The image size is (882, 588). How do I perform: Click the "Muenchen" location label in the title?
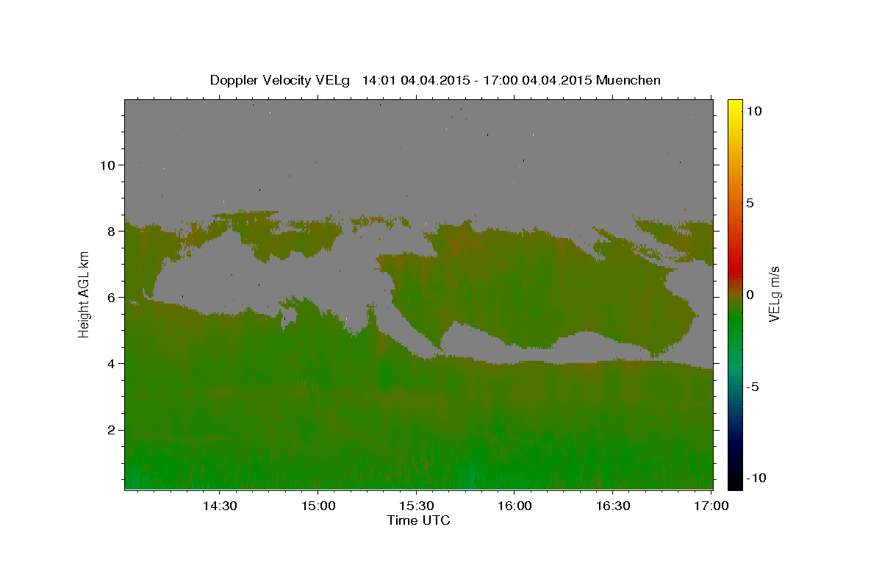628,80
